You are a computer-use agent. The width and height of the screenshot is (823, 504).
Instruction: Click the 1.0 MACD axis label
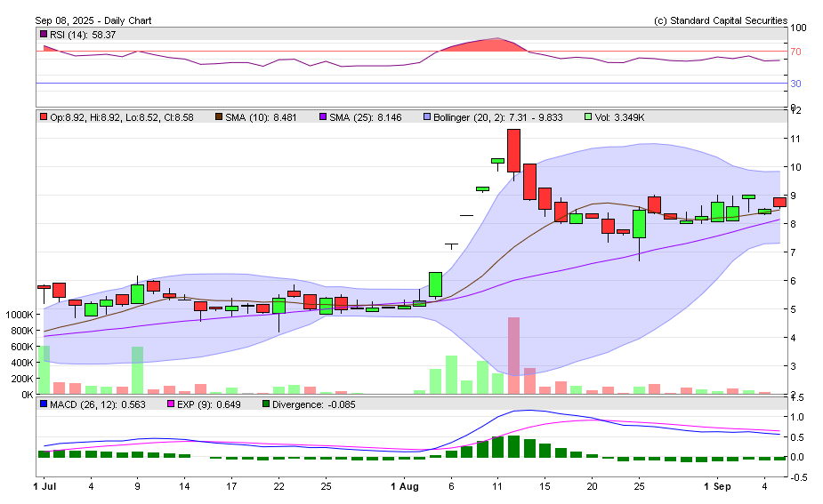(797, 418)
